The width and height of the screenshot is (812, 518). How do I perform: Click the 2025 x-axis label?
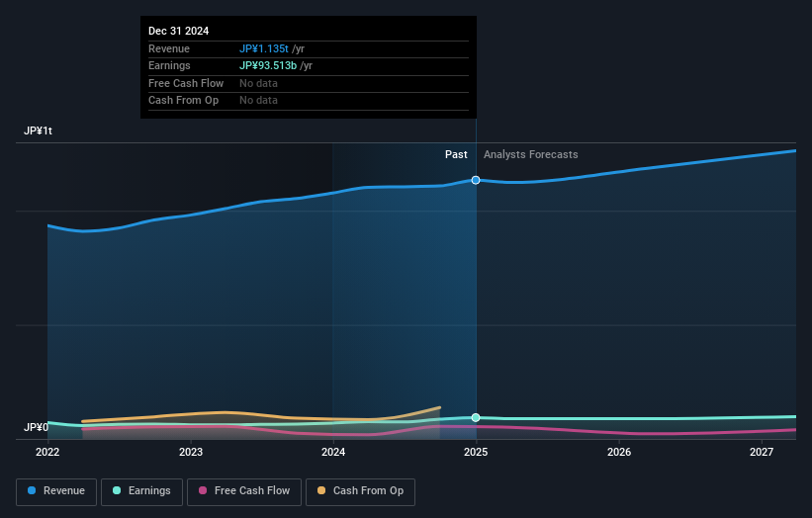click(476, 452)
